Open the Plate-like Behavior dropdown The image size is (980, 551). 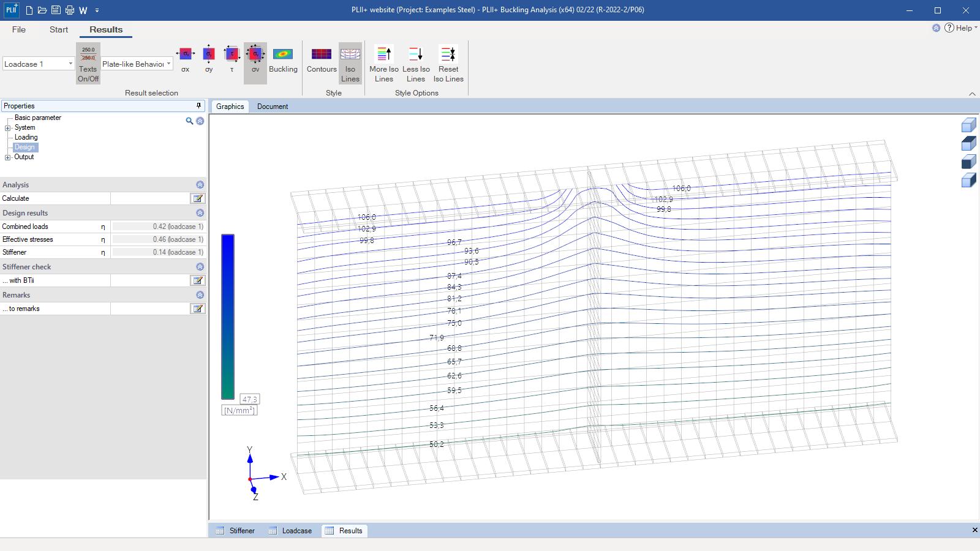coord(137,64)
